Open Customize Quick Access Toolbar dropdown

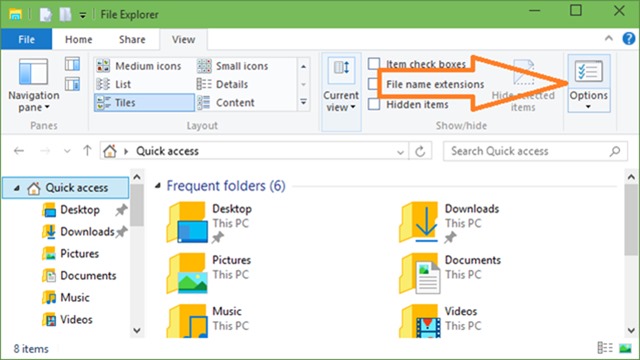(x=82, y=15)
